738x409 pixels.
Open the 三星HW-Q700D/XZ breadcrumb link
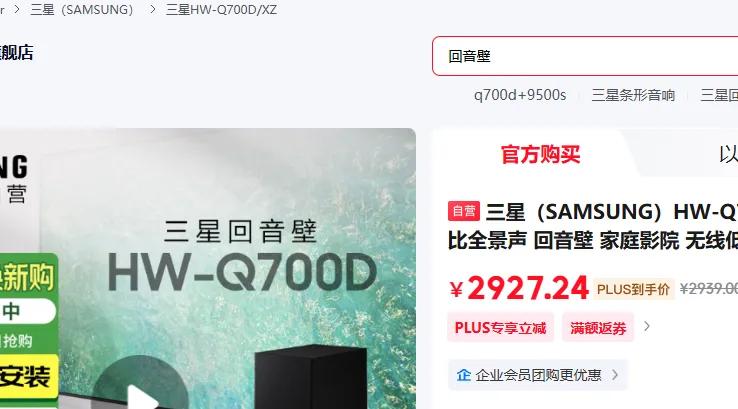221,9
